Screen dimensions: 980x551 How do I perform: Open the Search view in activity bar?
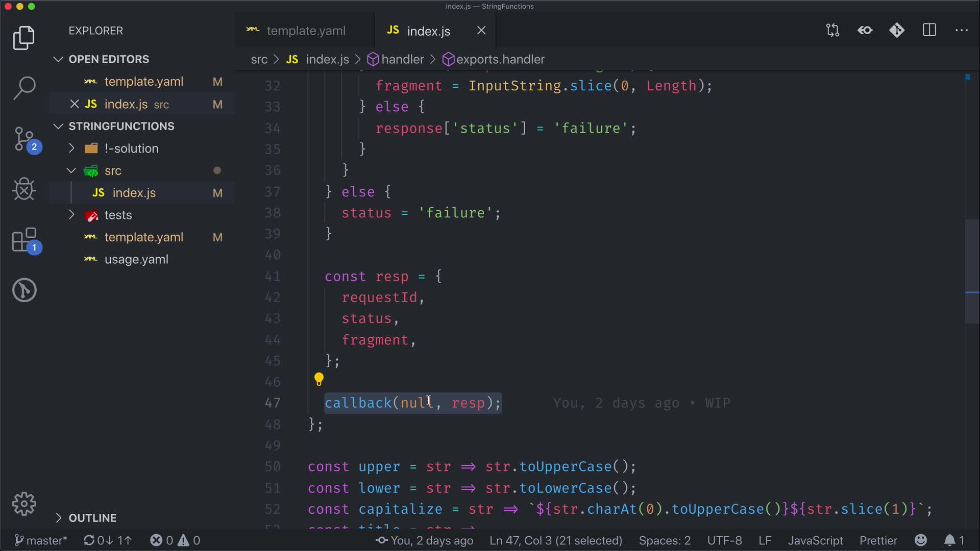[x=24, y=88]
